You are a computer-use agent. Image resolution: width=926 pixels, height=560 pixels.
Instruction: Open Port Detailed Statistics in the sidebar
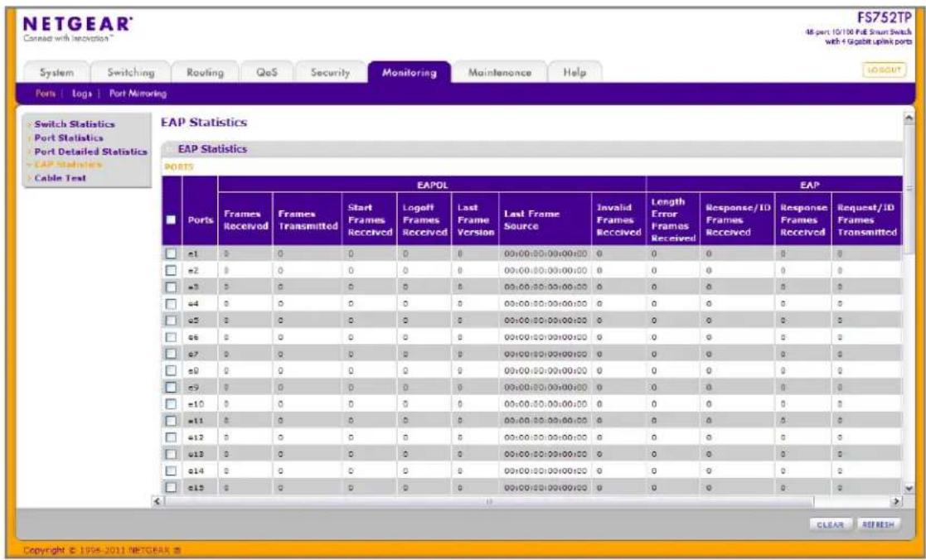(x=90, y=152)
